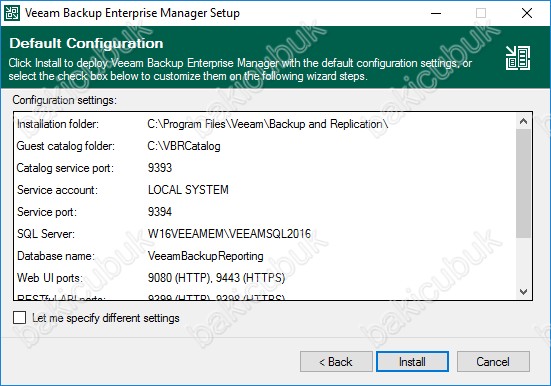Select the 'LOCAL SYSTEM' value

click(188, 190)
